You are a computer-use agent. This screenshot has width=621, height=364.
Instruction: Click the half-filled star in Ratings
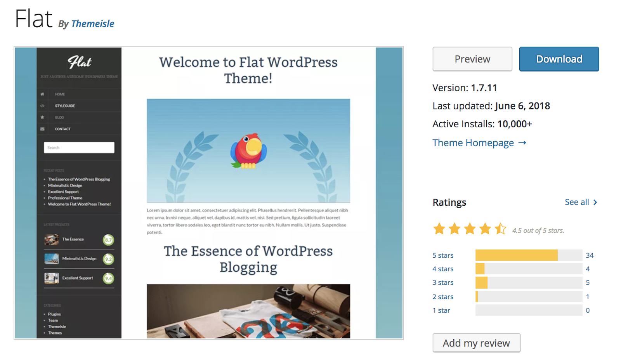pos(501,229)
